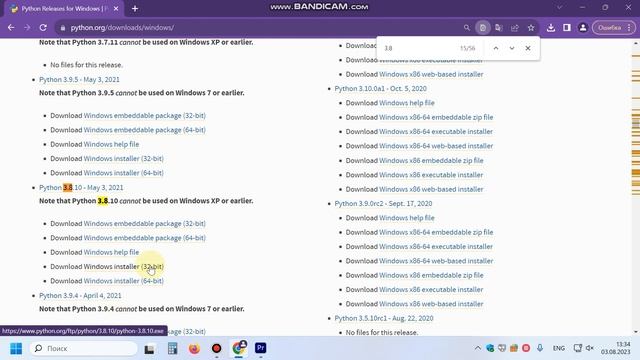Open a new browser tab
Screen dimensions: 640x360
(x=135, y=9)
